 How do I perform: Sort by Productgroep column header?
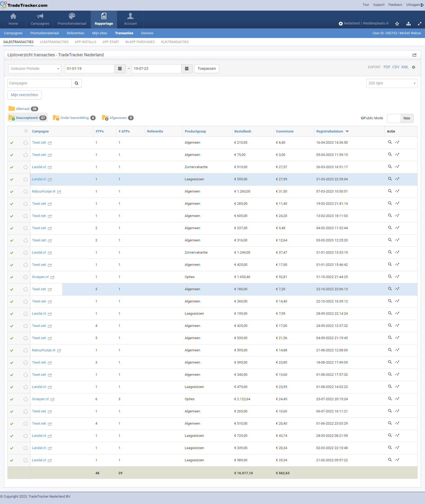tap(195, 131)
